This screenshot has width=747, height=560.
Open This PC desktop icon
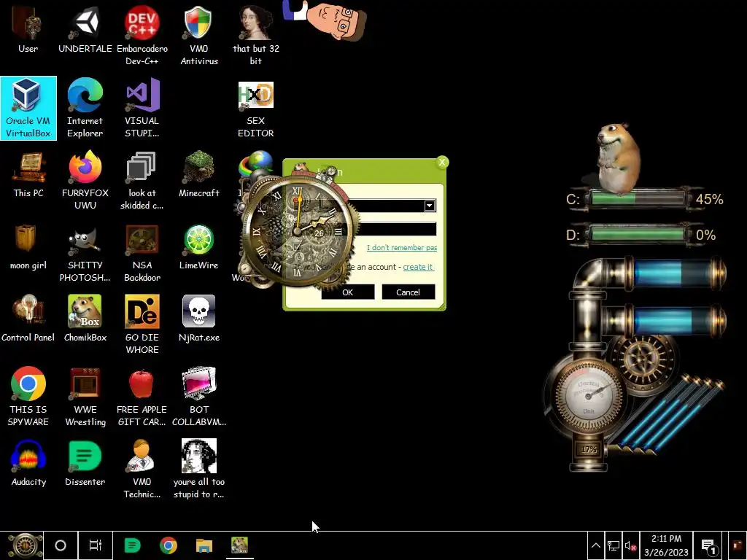click(28, 174)
